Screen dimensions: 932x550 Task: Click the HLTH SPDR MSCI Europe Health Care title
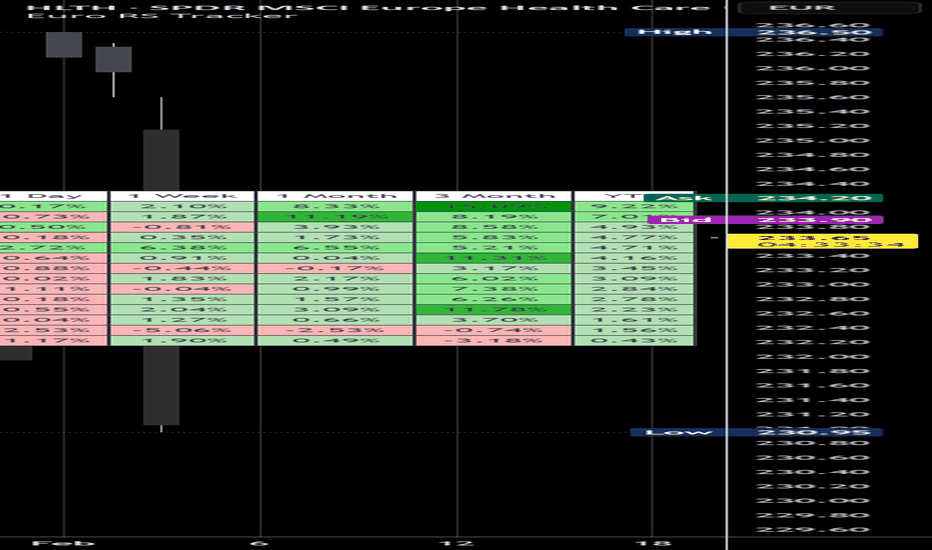click(369, 7)
